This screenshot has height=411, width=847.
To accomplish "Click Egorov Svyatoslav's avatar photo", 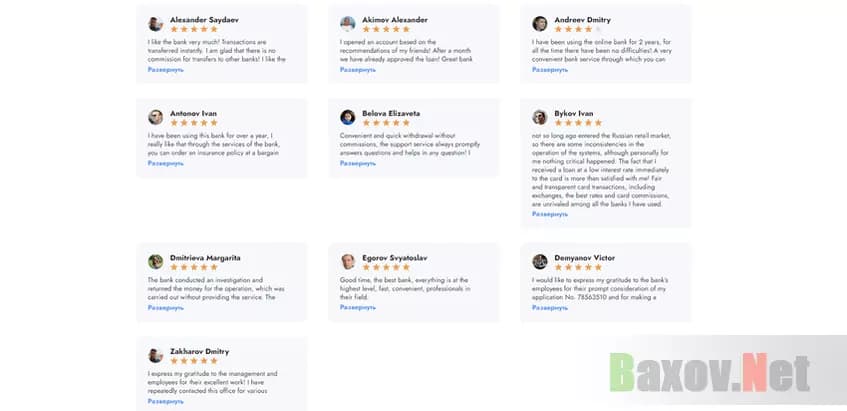I will tap(348, 262).
